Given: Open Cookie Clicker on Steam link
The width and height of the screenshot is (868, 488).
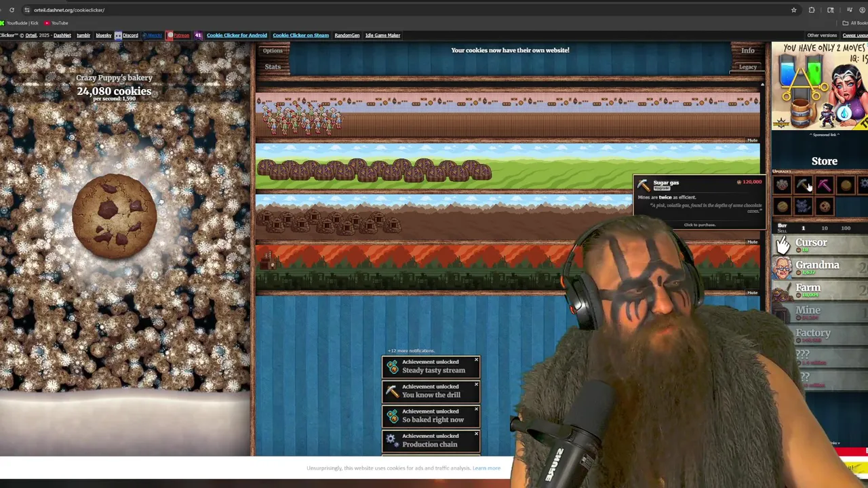Looking at the screenshot, I should [300, 35].
